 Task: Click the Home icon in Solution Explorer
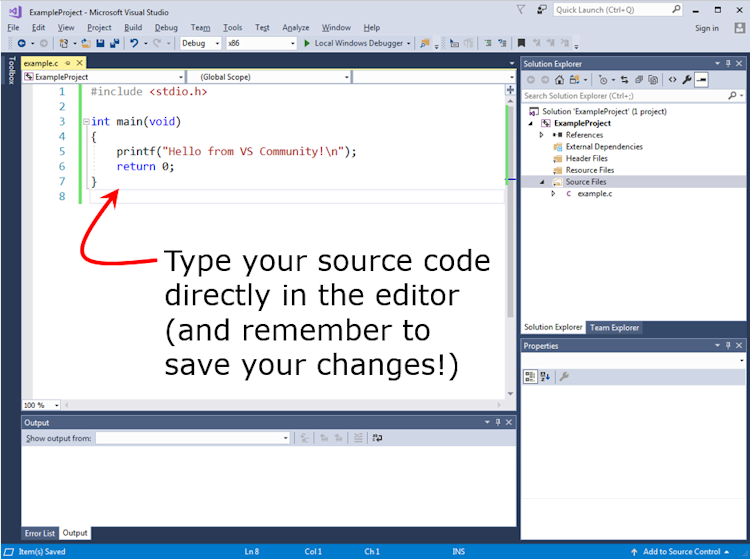559,80
